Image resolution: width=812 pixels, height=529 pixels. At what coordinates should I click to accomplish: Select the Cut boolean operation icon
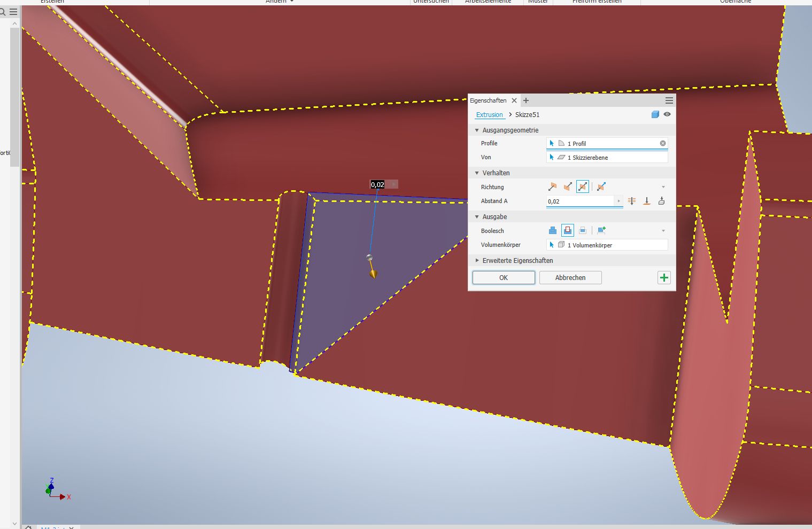[x=568, y=230]
